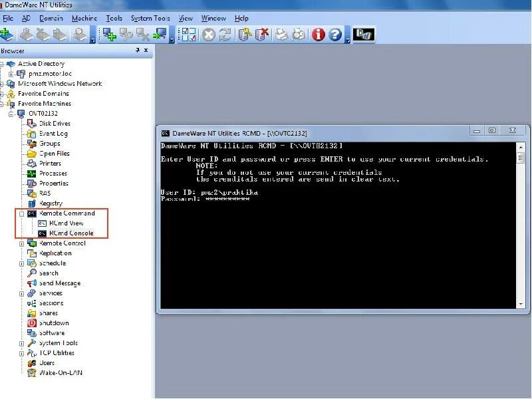Click the Shutdown red icon in tree
This screenshot has height=399, width=532.
point(31,323)
